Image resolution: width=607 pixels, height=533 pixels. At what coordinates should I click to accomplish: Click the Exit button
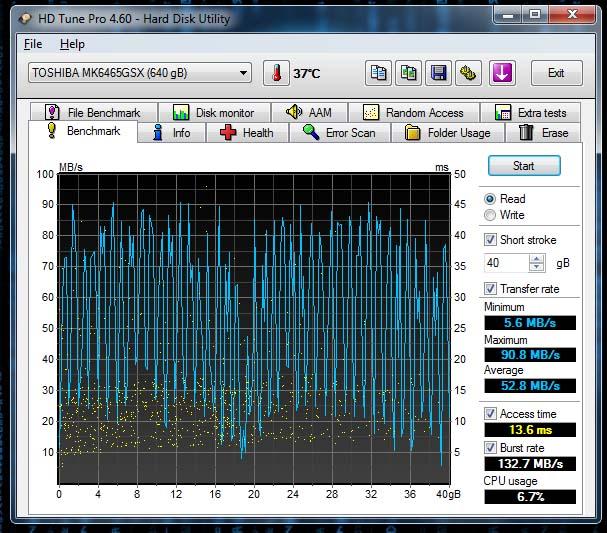coord(556,73)
